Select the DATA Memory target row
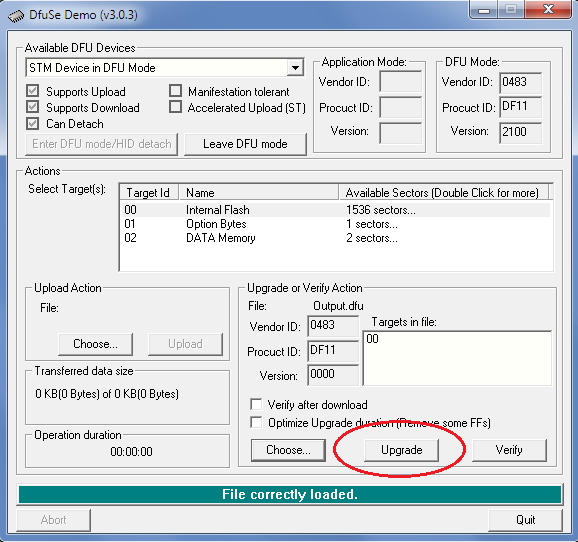Image resolution: width=578 pixels, height=542 pixels. coord(335,238)
